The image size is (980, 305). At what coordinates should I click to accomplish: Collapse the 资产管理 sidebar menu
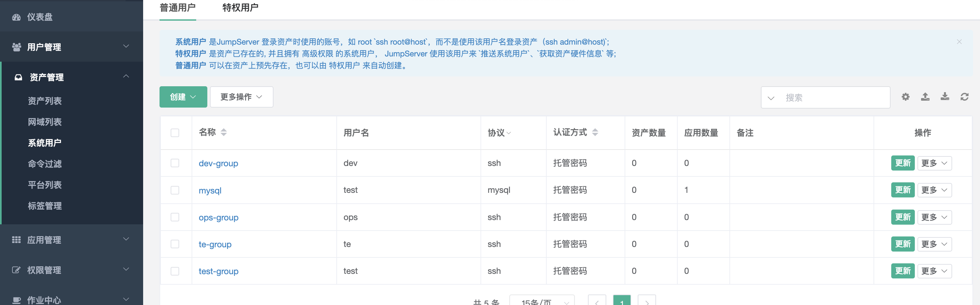tap(71, 77)
